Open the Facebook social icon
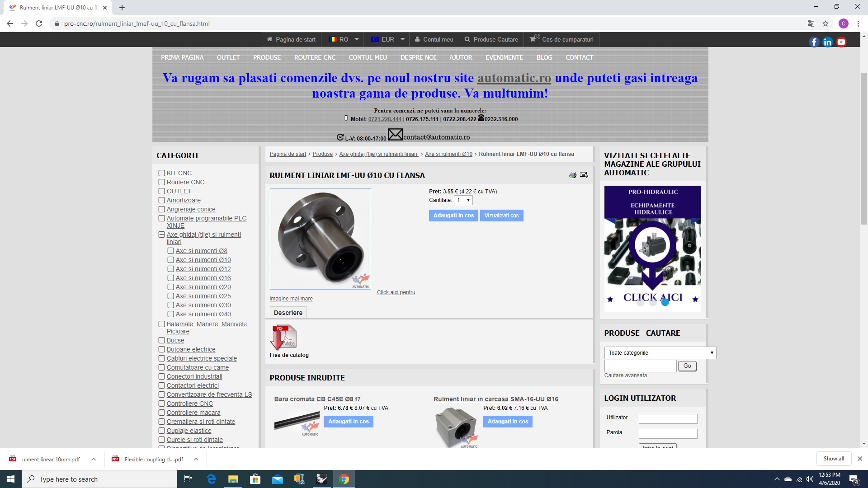868x488 pixels. tap(814, 42)
